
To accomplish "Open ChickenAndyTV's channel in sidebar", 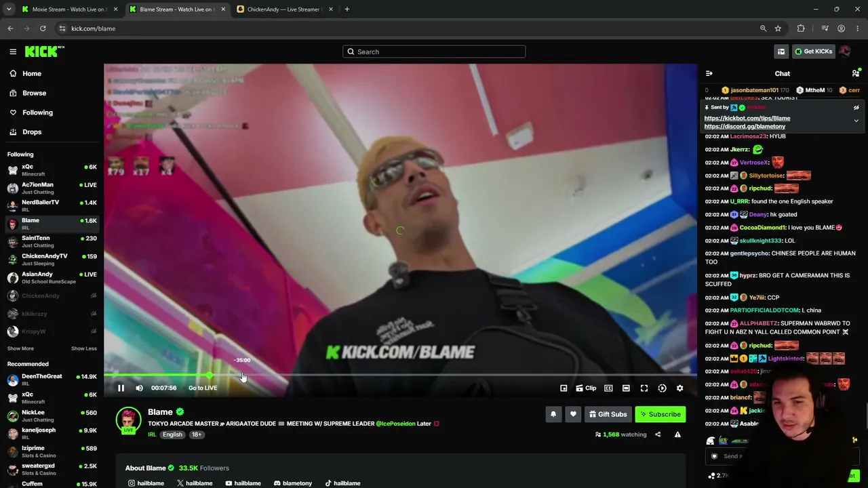I will tap(52, 259).
